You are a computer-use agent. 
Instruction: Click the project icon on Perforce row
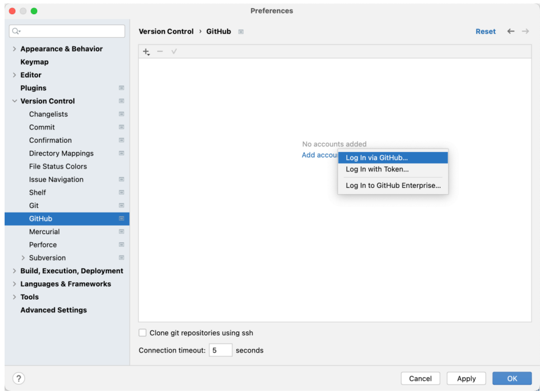[121, 245]
